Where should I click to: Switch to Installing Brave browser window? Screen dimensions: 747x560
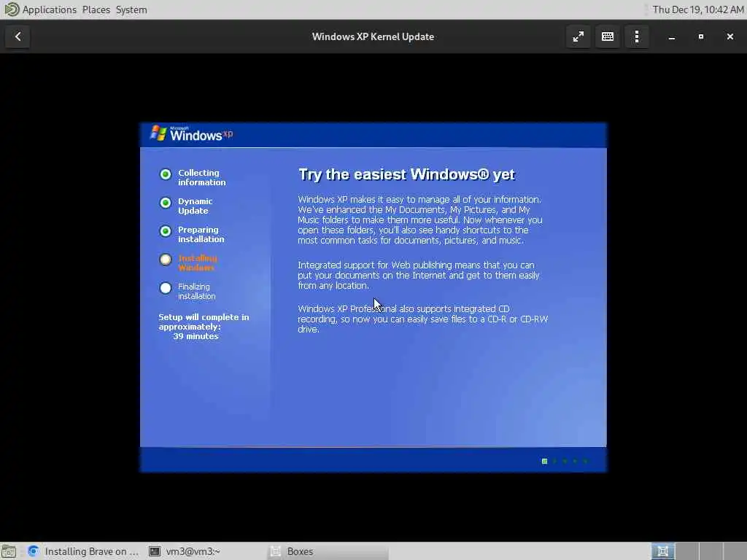tap(83, 551)
